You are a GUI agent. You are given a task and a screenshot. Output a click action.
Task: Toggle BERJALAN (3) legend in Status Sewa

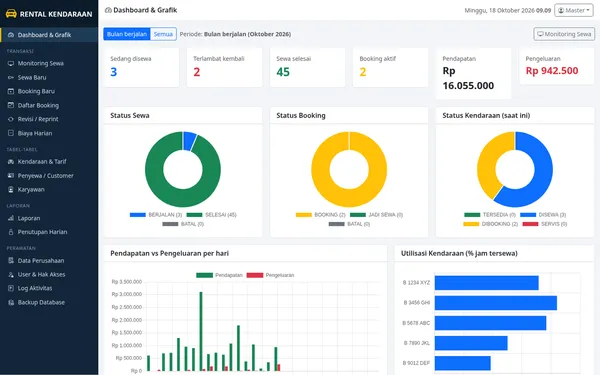pyautogui.click(x=156, y=215)
